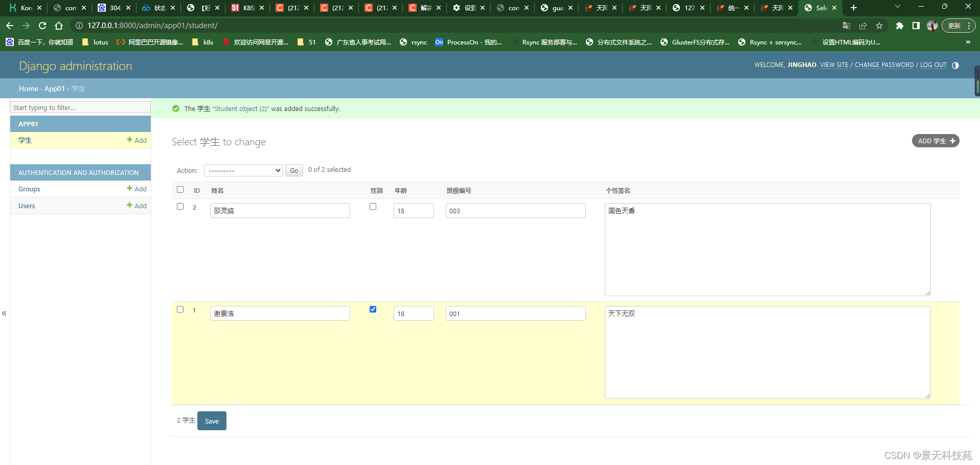Collapse the sidebar via the « chevron

click(x=4, y=313)
